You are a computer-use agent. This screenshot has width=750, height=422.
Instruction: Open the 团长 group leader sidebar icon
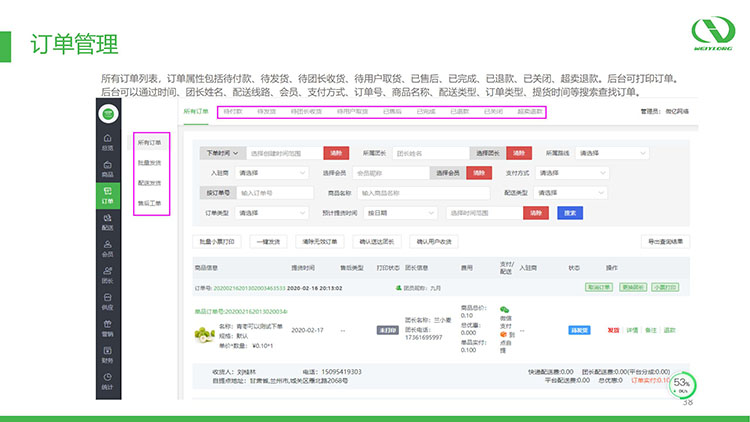pyautogui.click(x=108, y=275)
